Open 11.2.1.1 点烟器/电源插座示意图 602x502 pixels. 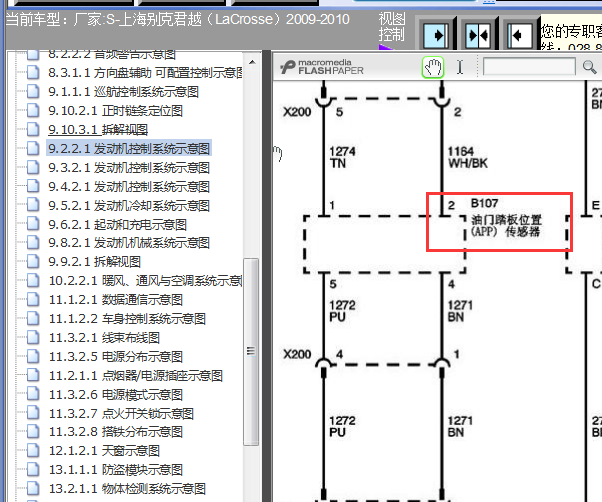pos(136,376)
